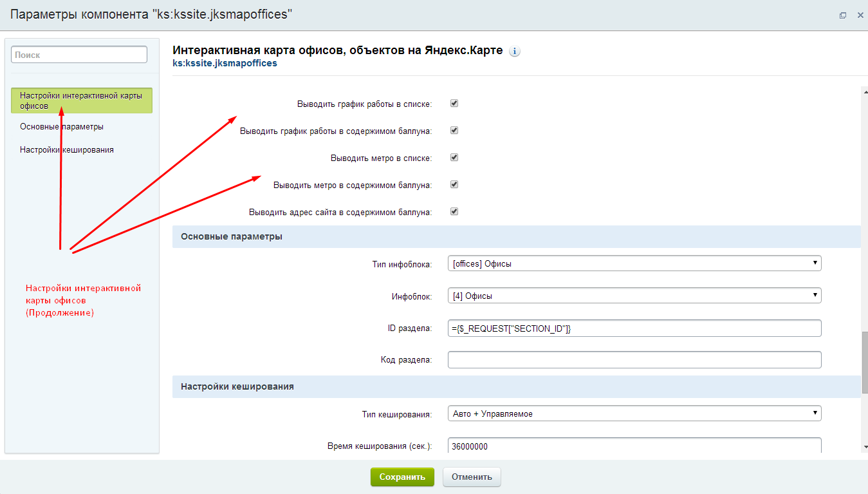Viewport: 868px width, 494px height.
Task: Click the 'Инфоблок:' label
Action: pos(411,296)
